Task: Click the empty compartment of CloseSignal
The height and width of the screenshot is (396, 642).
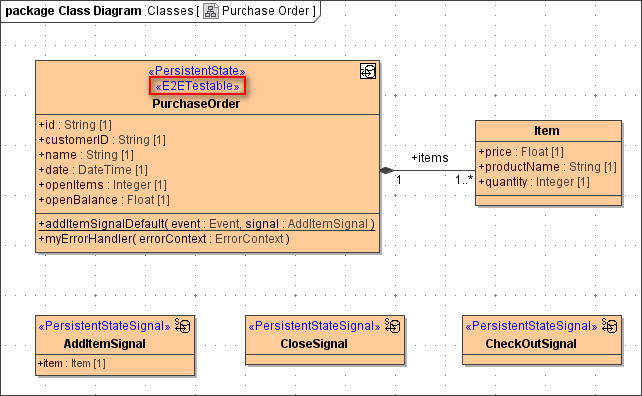Action: (325, 360)
